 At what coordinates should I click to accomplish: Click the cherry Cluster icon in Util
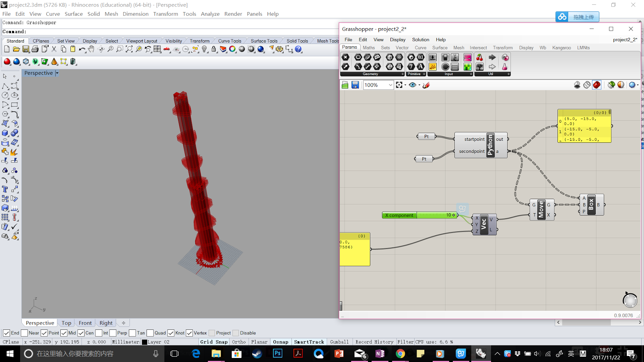[479, 57]
